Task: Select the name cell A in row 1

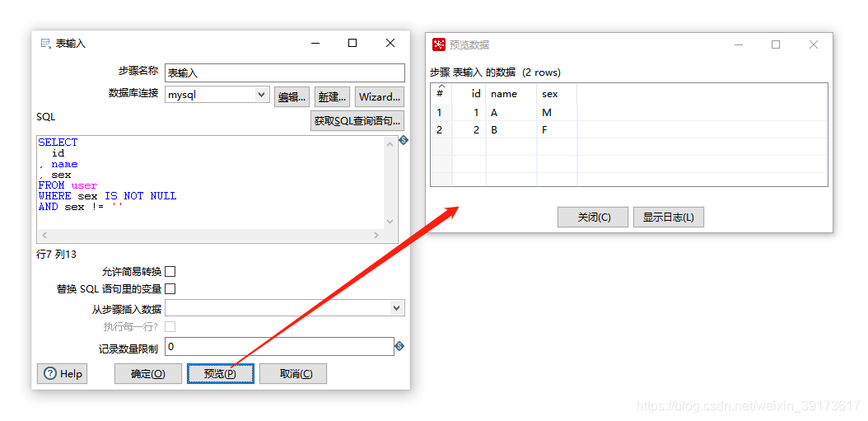Action: [511, 112]
